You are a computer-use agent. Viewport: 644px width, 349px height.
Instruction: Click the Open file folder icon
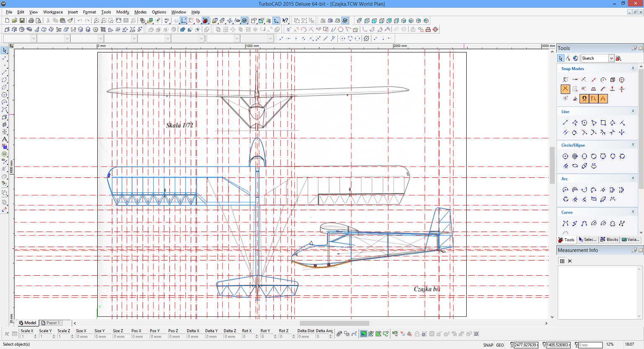tap(14, 21)
